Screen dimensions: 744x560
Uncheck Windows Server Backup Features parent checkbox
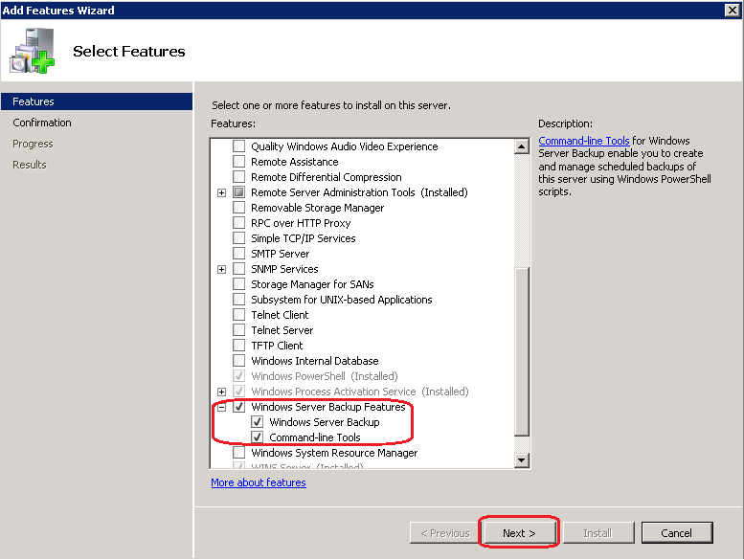(x=238, y=407)
